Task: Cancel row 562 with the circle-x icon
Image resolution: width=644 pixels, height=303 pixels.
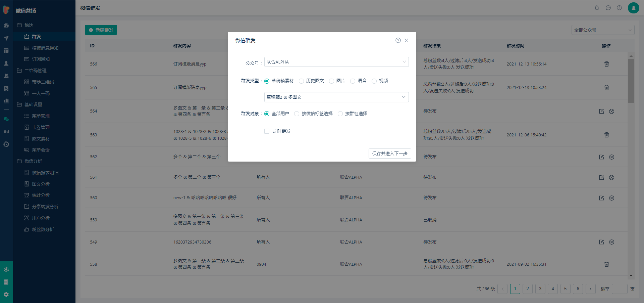Action: (611, 157)
